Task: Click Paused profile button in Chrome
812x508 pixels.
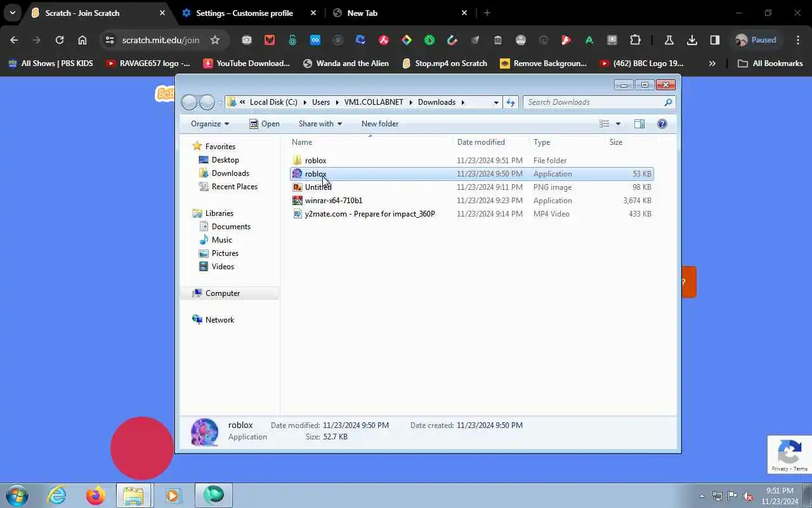Action: (757, 40)
